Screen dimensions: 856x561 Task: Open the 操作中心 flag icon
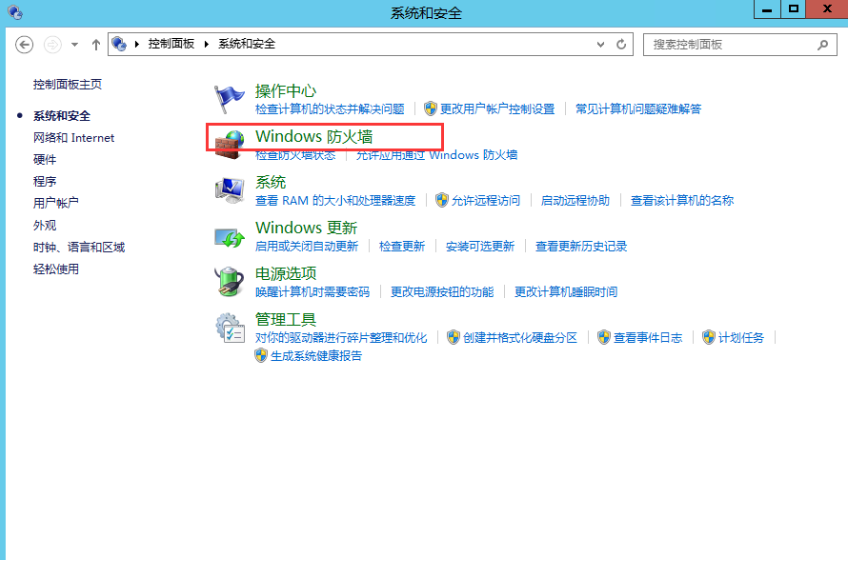pyautogui.click(x=229, y=99)
